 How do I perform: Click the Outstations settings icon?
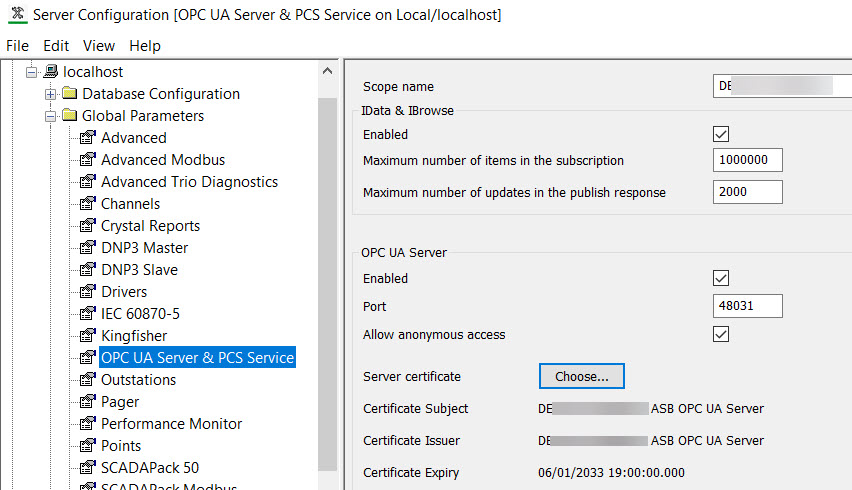87,379
